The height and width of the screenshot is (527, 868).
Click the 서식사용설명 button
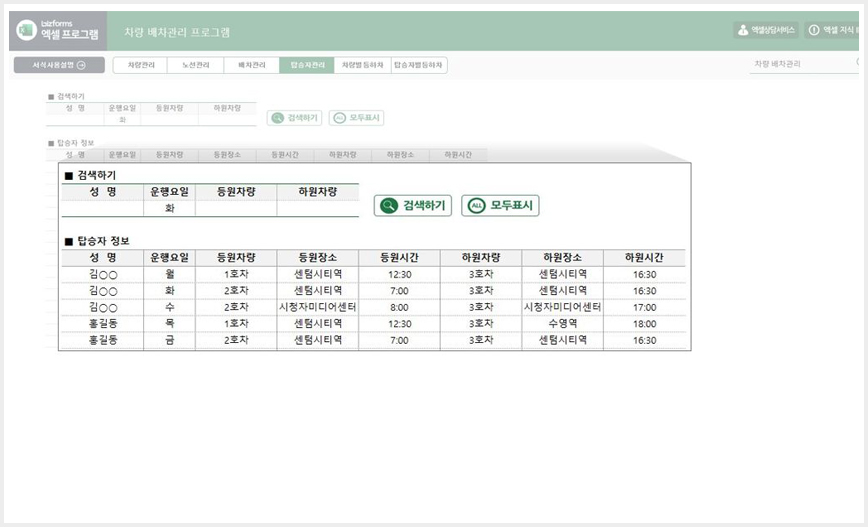[59, 65]
